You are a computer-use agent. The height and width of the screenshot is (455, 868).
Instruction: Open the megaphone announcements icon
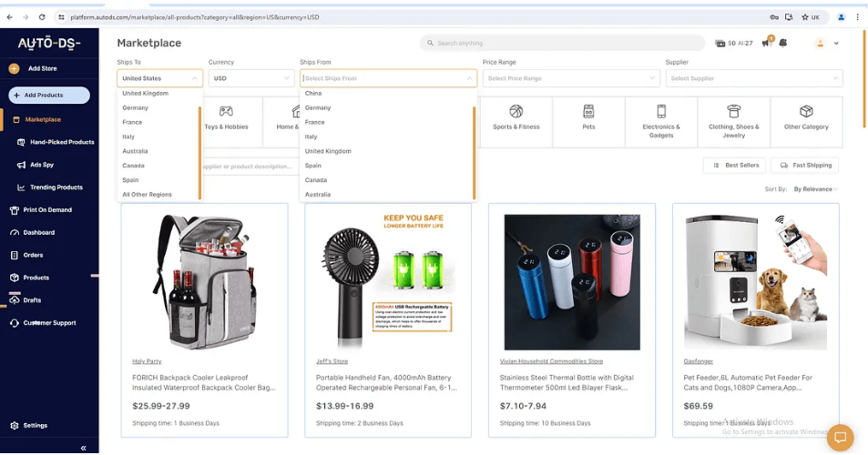[x=767, y=43]
